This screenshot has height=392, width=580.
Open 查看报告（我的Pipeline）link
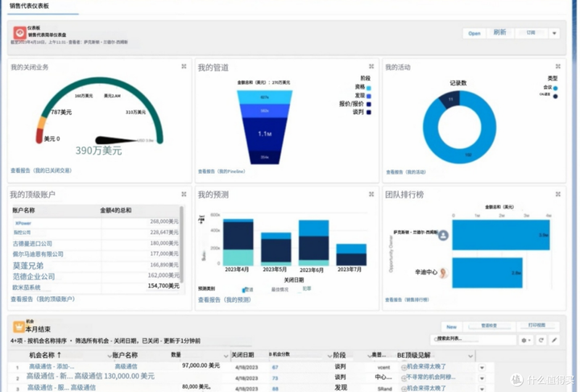pyautogui.click(x=222, y=171)
